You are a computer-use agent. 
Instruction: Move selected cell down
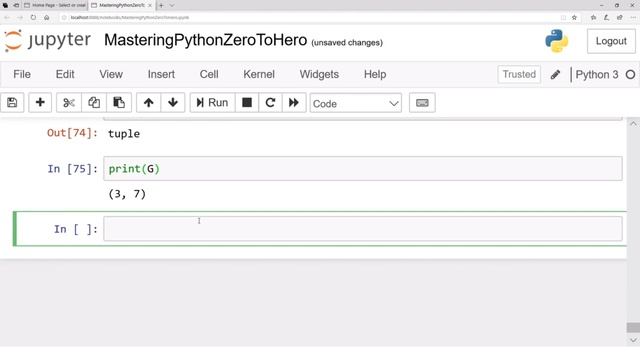173,102
